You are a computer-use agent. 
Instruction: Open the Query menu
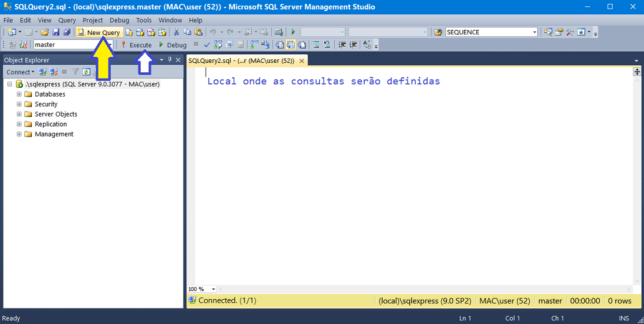coord(67,20)
